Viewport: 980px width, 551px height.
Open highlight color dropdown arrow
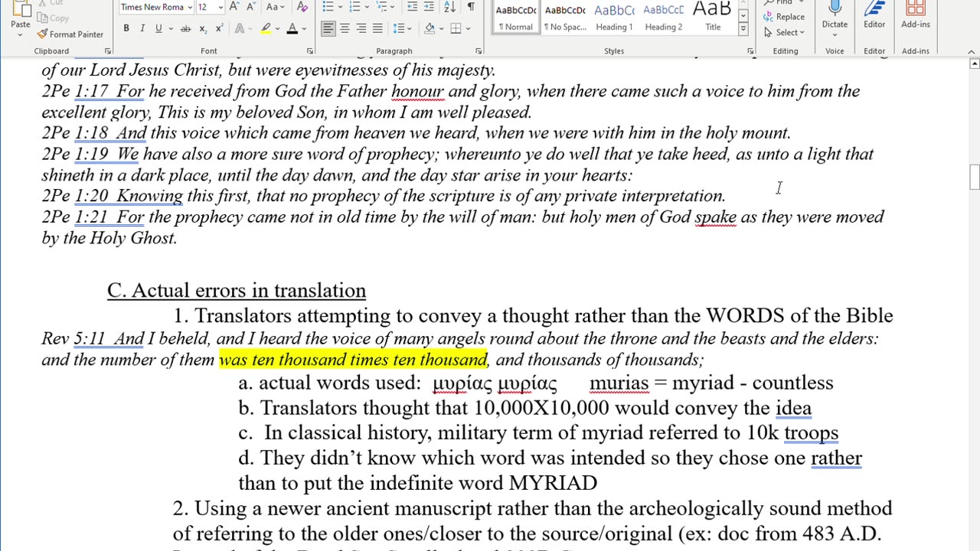pos(277,29)
